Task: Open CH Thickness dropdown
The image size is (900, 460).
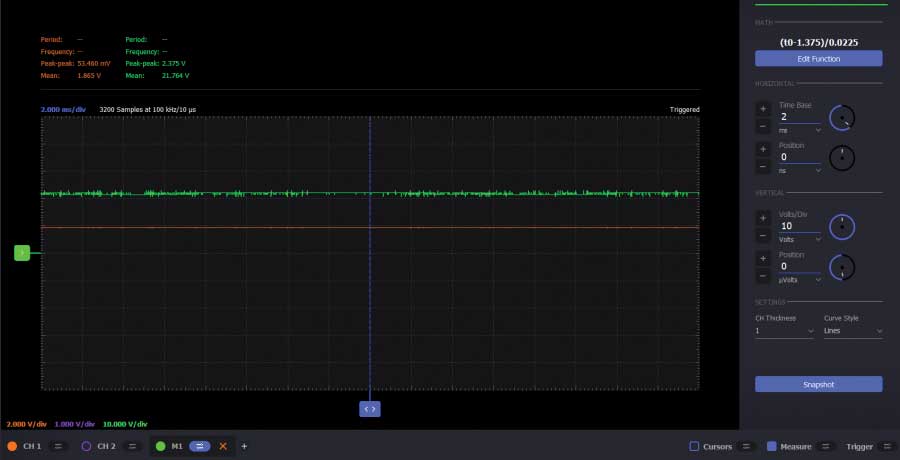Action: pyautogui.click(x=784, y=330)
